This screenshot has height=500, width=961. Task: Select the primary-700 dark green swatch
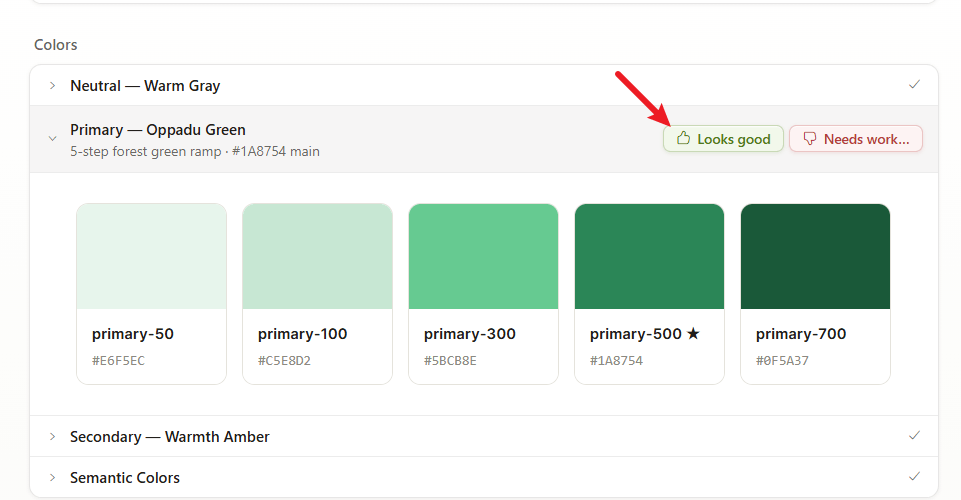[x=816, y=257]
